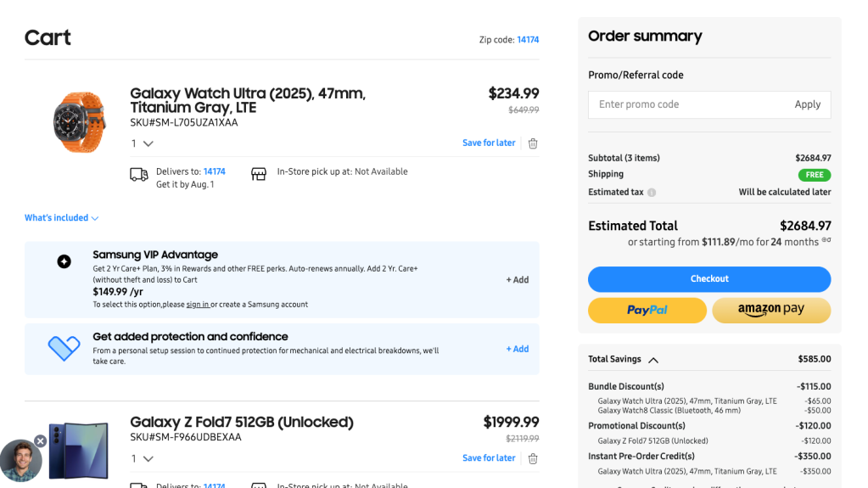
Task: Remove Galaxy Z Fold7 using trash icon
Action: click(533, 458)
